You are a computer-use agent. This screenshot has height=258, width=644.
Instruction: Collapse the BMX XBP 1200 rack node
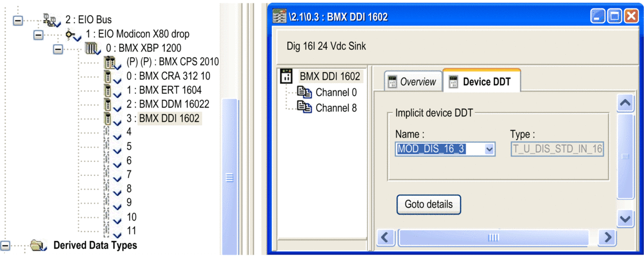58,49
